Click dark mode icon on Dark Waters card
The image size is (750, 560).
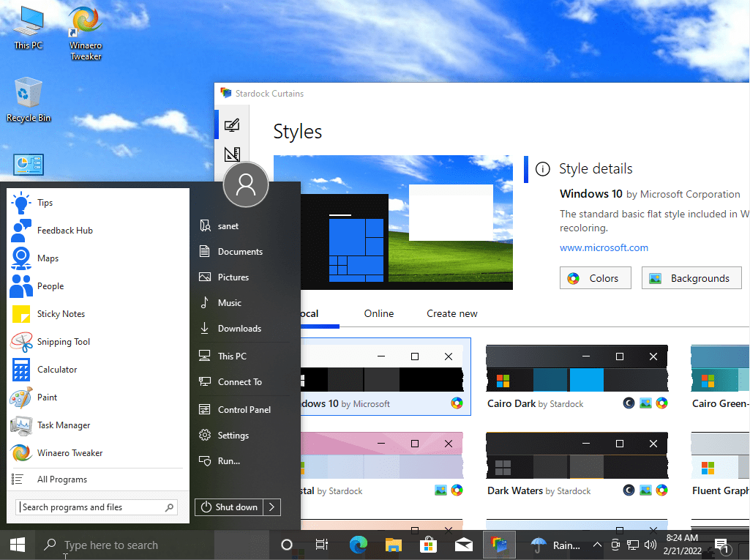629,490
